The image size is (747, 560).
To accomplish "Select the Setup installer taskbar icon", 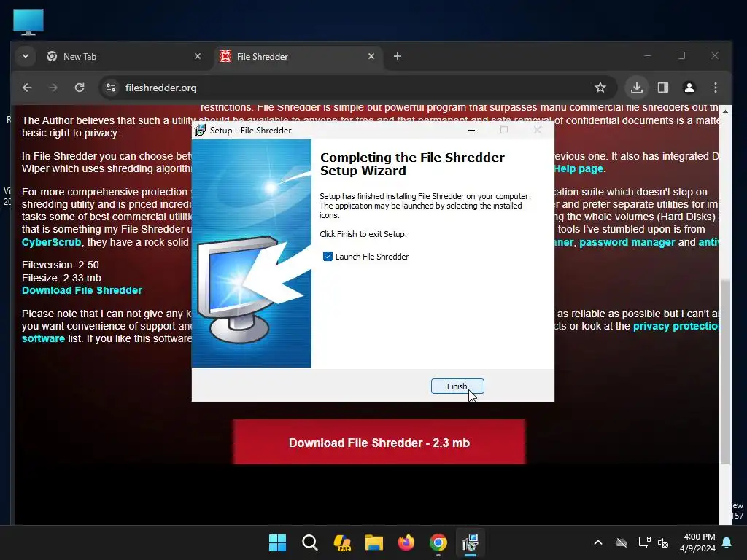I will click(x=471, y=542).
